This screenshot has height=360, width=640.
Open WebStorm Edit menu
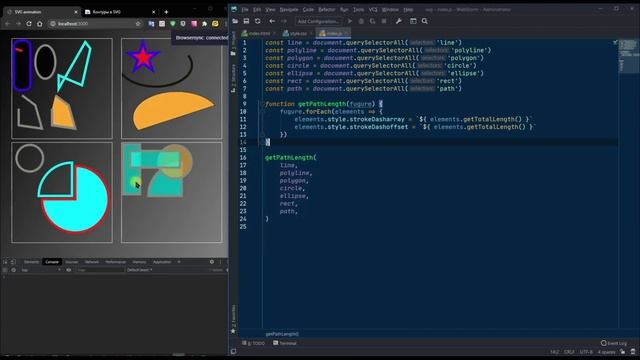[x=257, y=9]
